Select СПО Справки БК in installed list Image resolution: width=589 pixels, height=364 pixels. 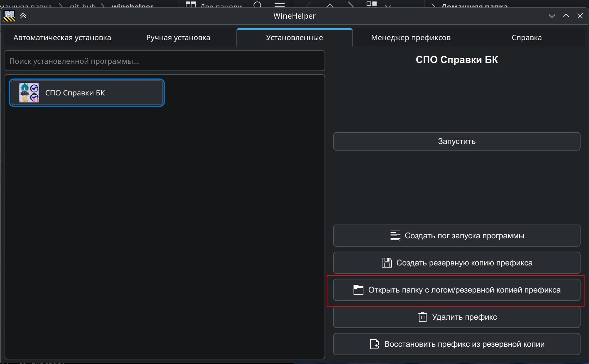(87, 93)
